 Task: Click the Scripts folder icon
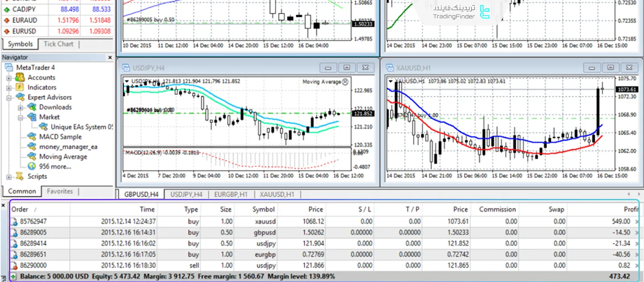20,176
